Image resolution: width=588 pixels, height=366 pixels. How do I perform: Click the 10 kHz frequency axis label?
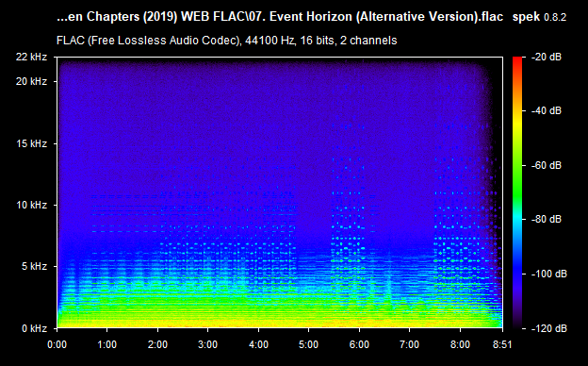pos(31,205)
